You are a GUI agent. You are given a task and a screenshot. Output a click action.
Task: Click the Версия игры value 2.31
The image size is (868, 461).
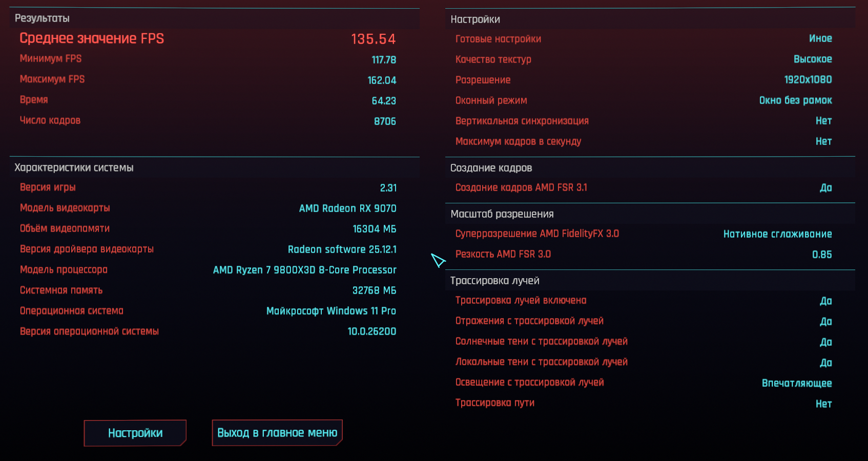click(388, 188)
